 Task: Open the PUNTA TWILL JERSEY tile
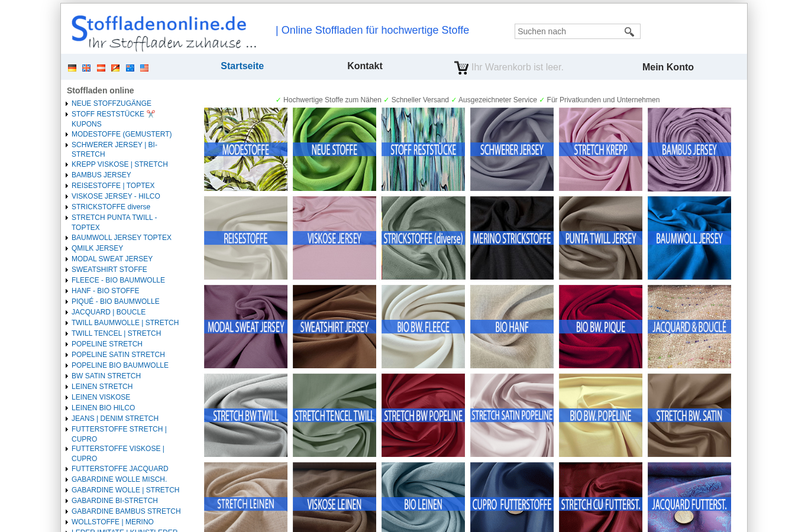click(x=600, y=238)
